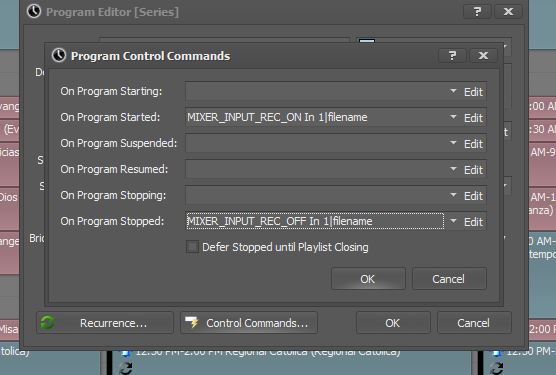Edit the On Program Starting command
This screenshot has width=556, height=375.
(473, 92)
